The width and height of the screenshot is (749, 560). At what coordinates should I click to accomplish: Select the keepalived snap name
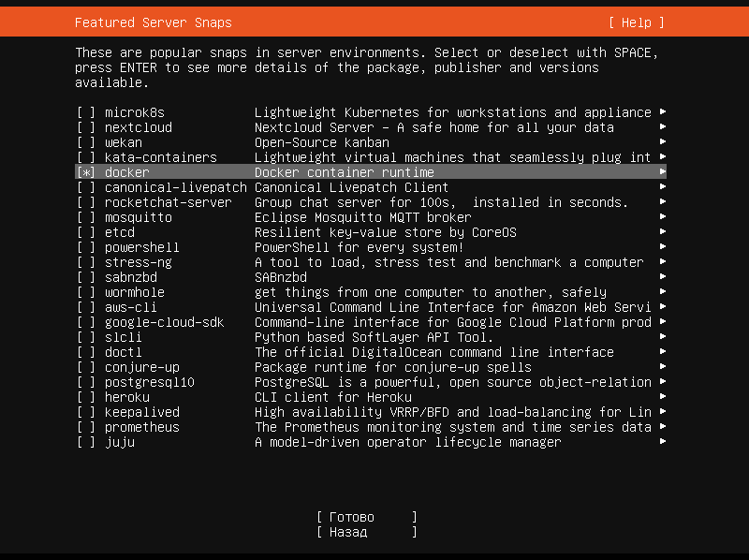[142, 412]
